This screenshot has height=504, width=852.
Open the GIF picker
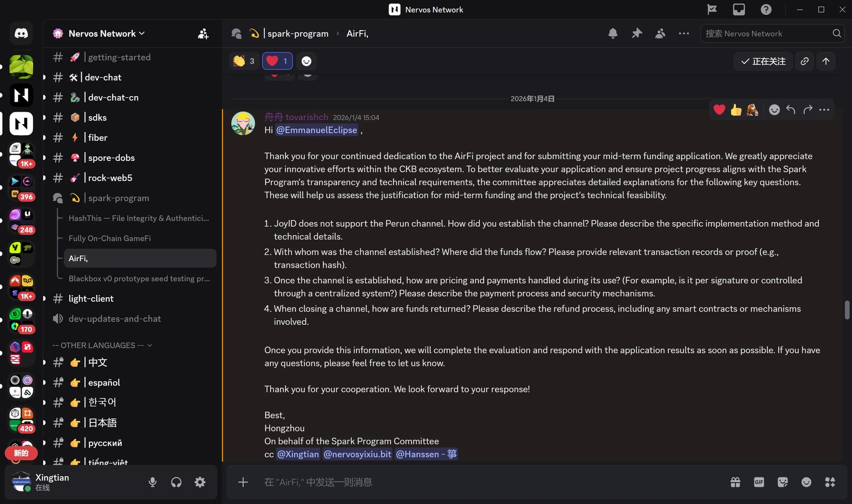(x=759, y=482)
